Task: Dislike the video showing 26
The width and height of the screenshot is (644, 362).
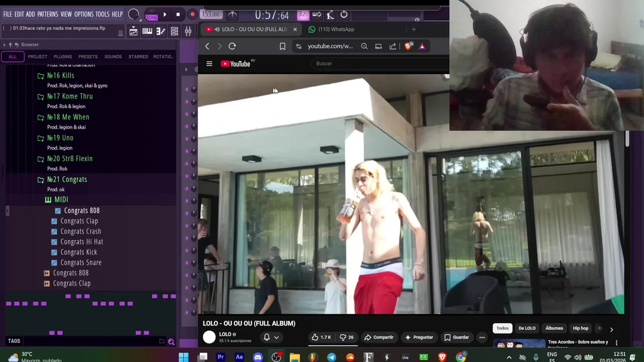Action: 347,337
